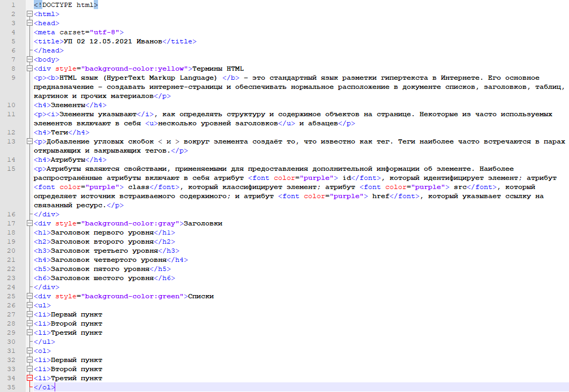Collapse the fold at line 33 Второй пункт
Screen dimensions: 569x392
point(30,369)
